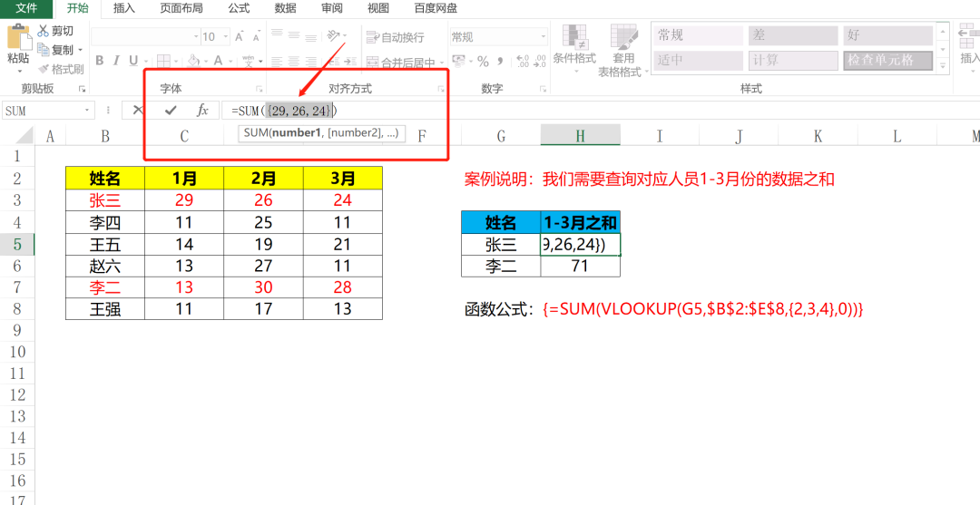Expand the cell styles gallery
Viewport: 980px width, 505px height.
pyautogui.click(x=943, y=64)
